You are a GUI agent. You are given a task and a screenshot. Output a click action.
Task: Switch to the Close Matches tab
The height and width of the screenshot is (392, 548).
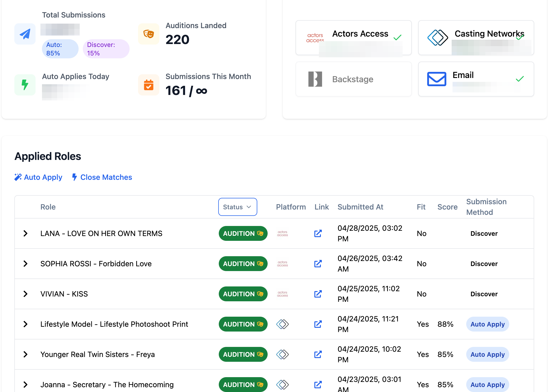(x=102, y=177)
